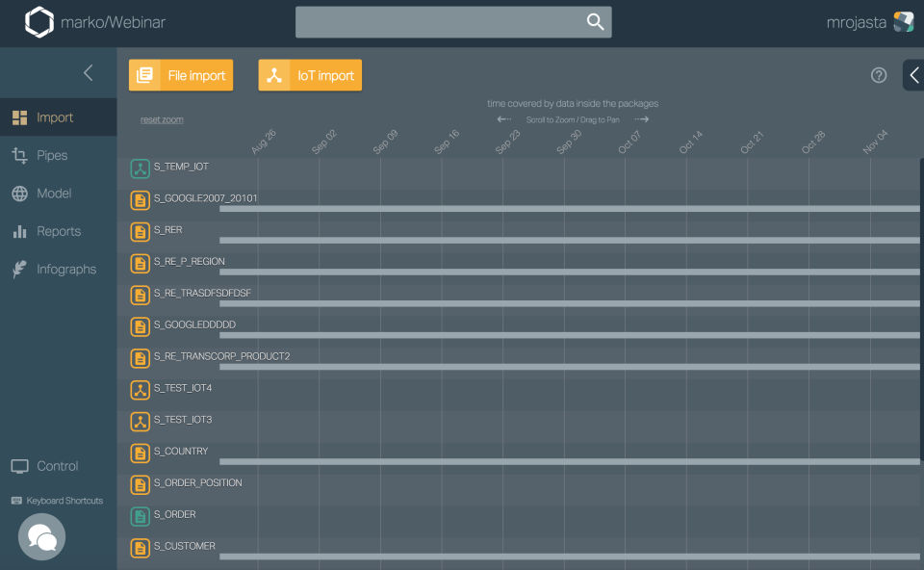Click the S_TEMP_IOT green IoT icon

click(140, 168)
